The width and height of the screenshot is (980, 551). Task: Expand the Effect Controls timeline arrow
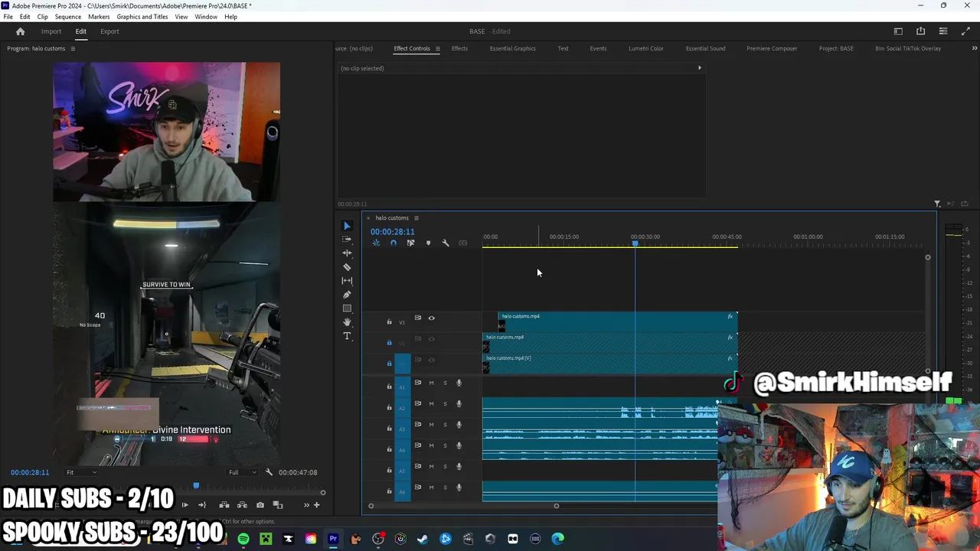coord(699,68)
